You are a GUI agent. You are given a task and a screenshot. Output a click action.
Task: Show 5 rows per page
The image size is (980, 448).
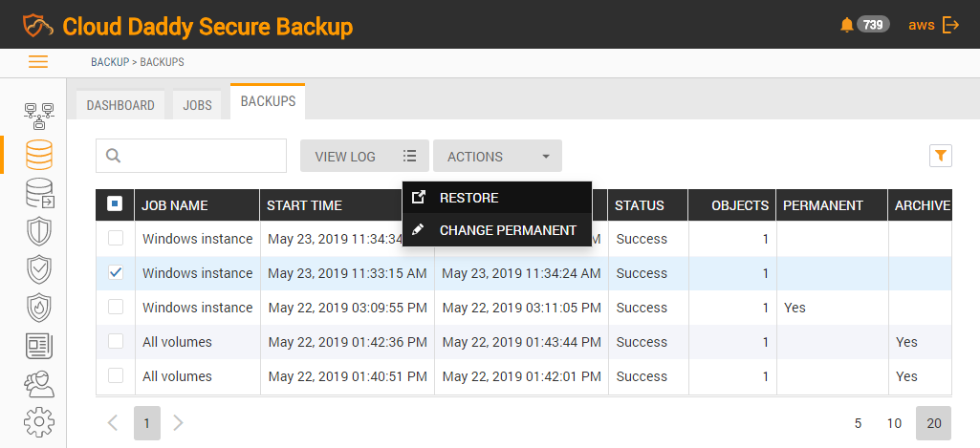click(859, 423)
